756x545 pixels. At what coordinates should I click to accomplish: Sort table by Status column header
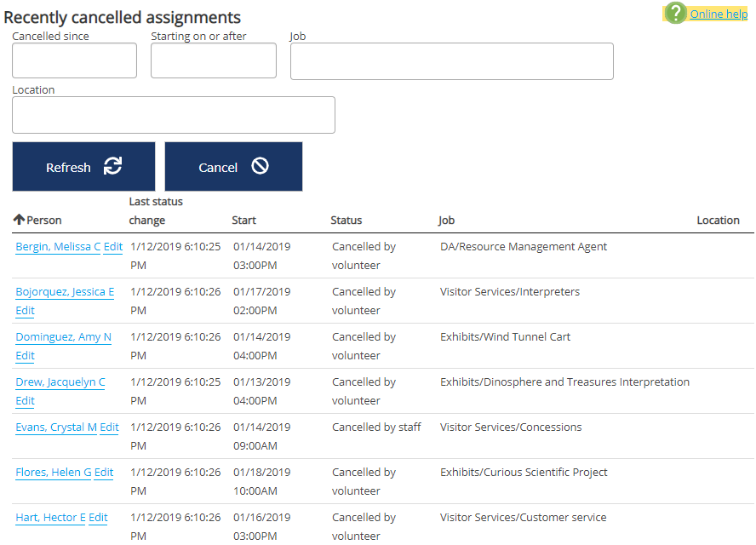pyautogui.click(x=346, y=220)
